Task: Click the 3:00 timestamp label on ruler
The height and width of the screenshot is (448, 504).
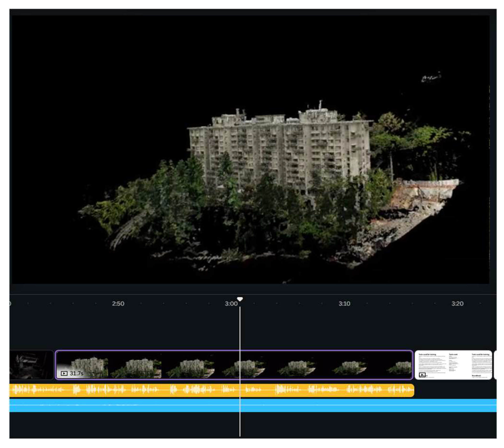Action: pos(231,304)
